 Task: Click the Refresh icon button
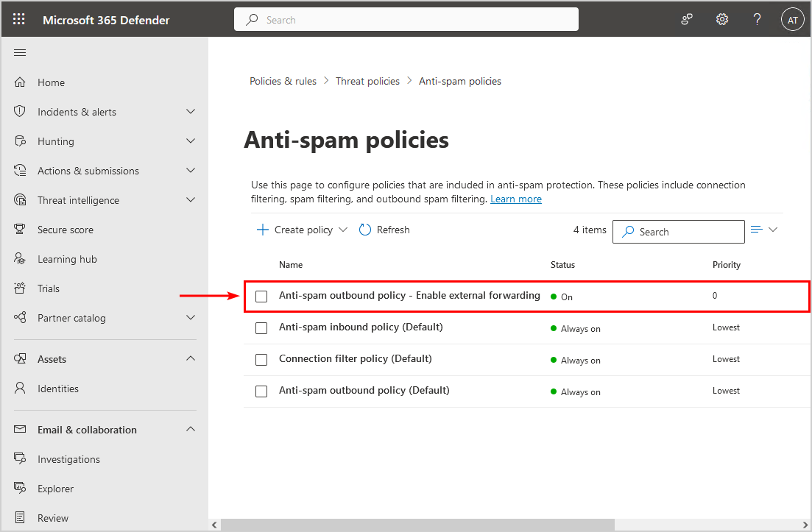[365, 230]
